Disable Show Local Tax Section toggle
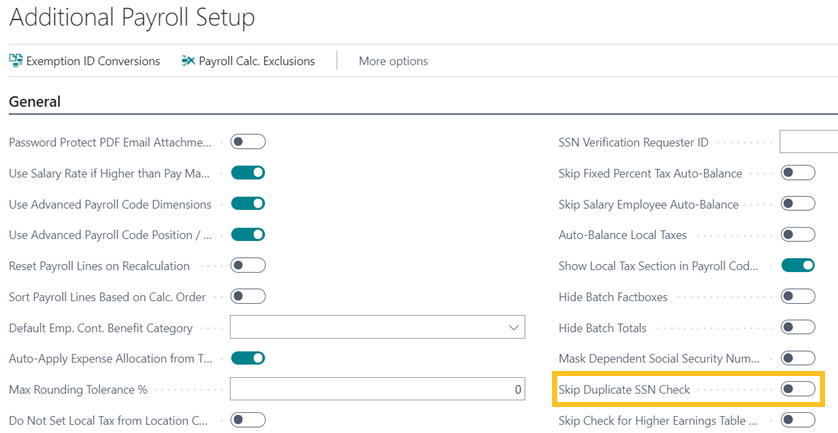The image size is (838, 433). click(798, 266)
